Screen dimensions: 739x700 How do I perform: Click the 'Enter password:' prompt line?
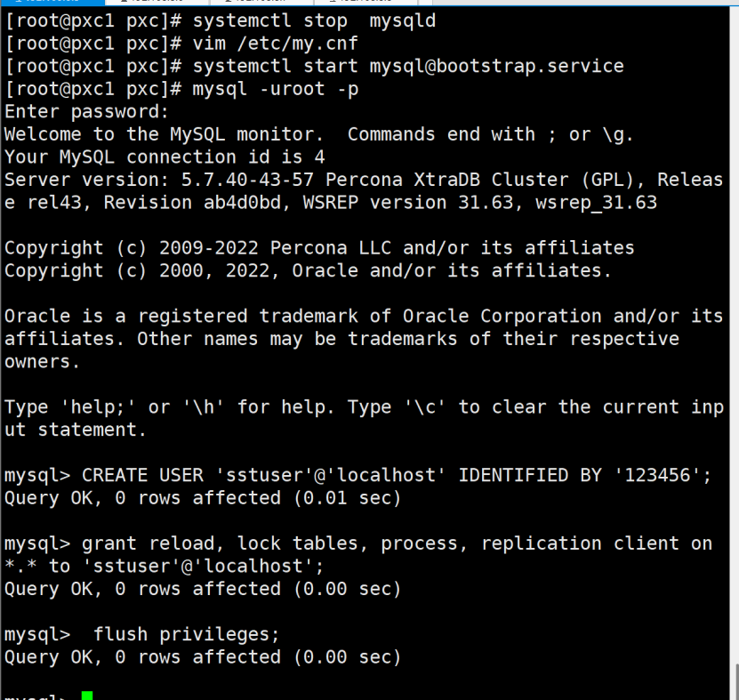point(87,112)
